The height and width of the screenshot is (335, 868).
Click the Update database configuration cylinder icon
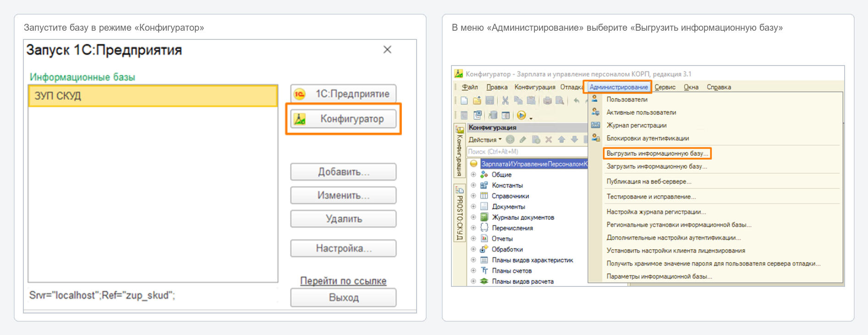[493, 115]
